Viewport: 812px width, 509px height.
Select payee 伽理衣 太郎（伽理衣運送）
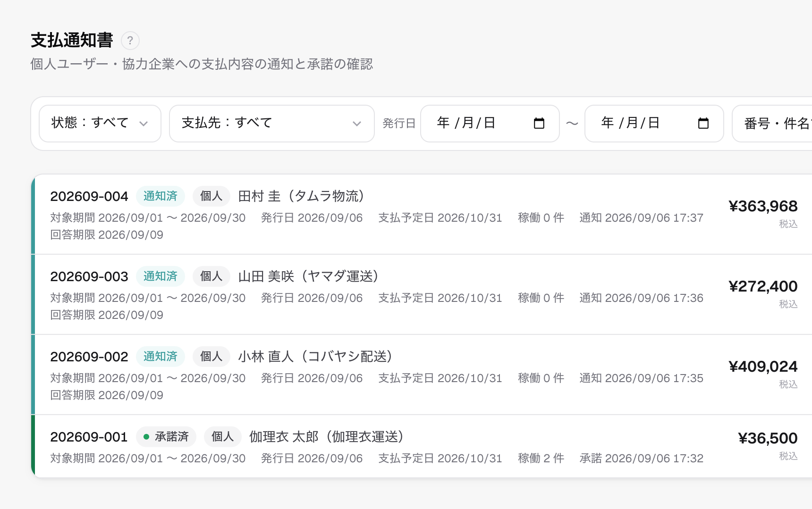pyautogui.click(x=327, y=437)
